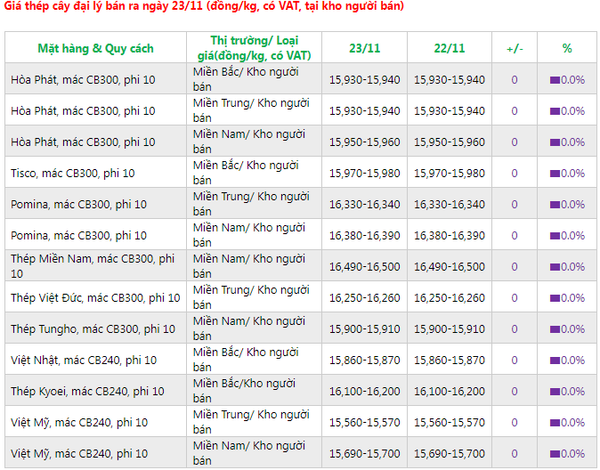Viewport: 600px width, 470px height.
Task: Click 23/11 price 15,860-15,870 for Việt Nhật
Action: (365, 360)
